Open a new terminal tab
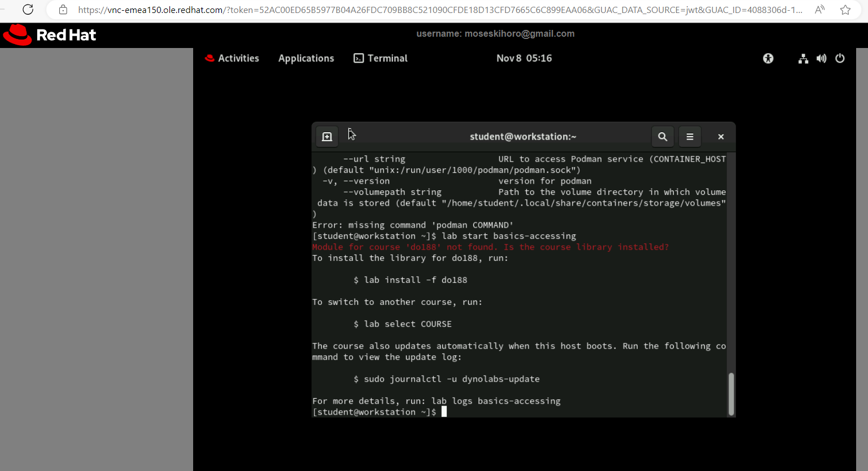Image resolution: width=868 pixels, height=471 pixels. point(326,136)
